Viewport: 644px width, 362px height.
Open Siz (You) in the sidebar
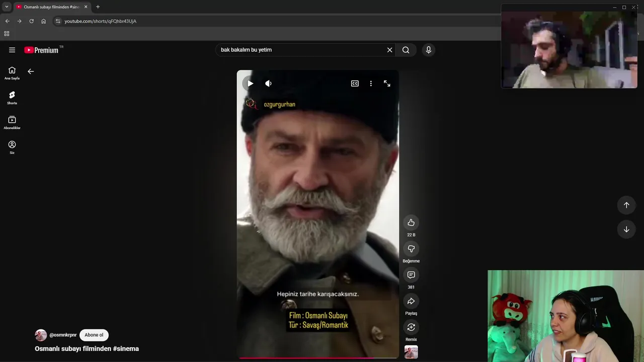[12, 147]
